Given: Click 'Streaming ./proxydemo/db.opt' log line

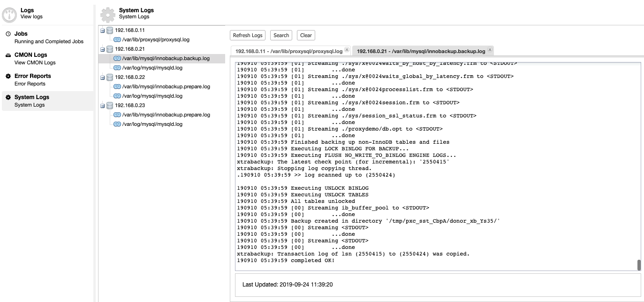Looking at the screenshot, I should (340, 129).
